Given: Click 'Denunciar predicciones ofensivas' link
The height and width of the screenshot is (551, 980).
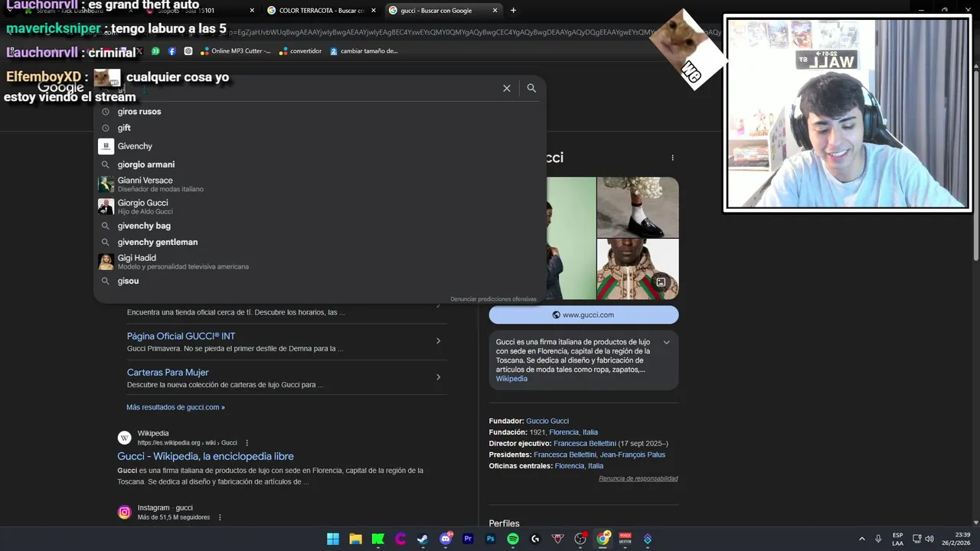Looking at the screenshot, I should pyautogui.click(x=493, y=299).
